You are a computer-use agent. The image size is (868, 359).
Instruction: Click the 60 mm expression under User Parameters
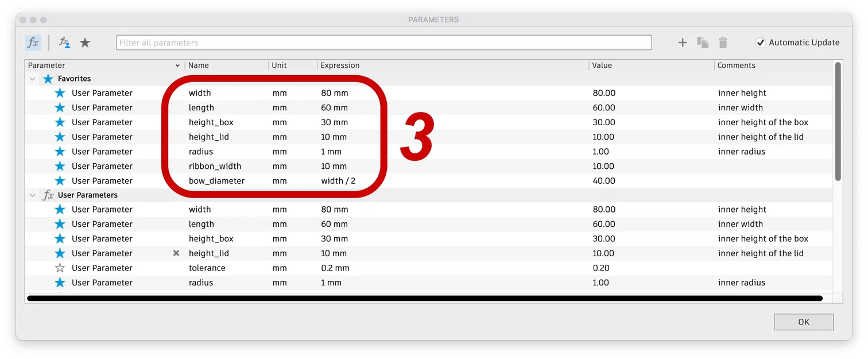335,225
